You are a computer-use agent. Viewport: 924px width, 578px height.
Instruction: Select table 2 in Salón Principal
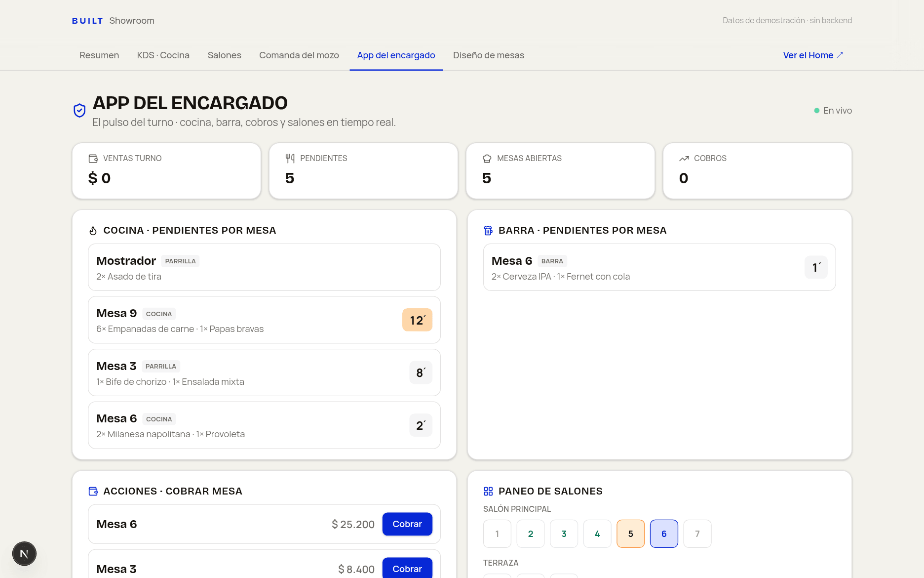(x=531, y=534)
